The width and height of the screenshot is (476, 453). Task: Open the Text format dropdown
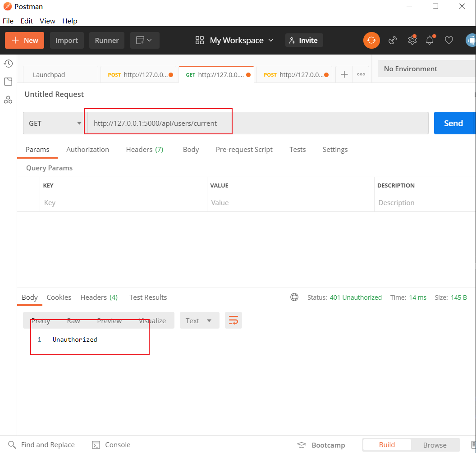[199, 320]
